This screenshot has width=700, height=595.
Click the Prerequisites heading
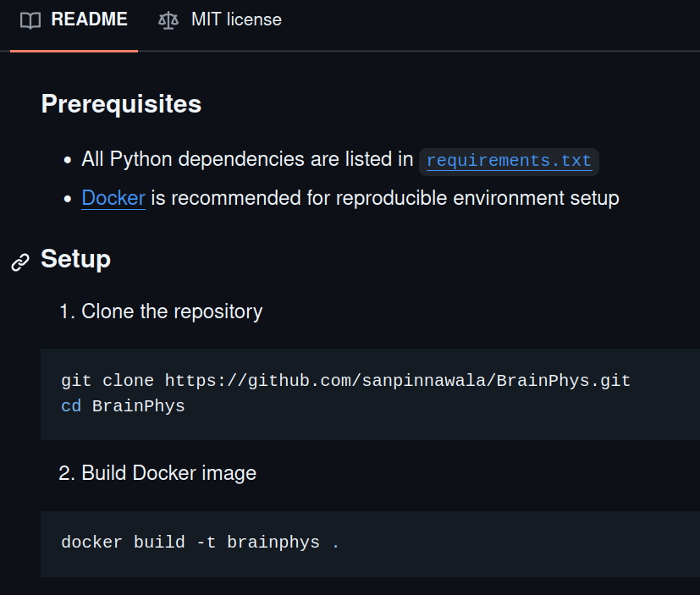point(121,104)
